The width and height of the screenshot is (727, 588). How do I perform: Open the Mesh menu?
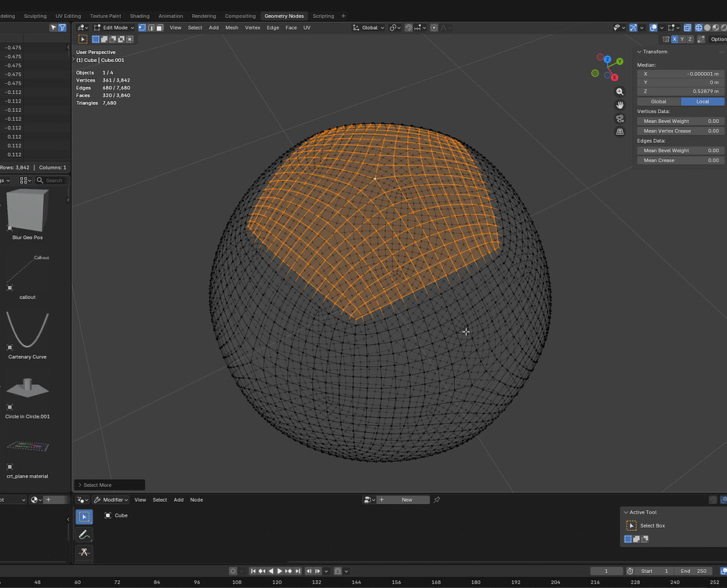(x=231, y=27)
